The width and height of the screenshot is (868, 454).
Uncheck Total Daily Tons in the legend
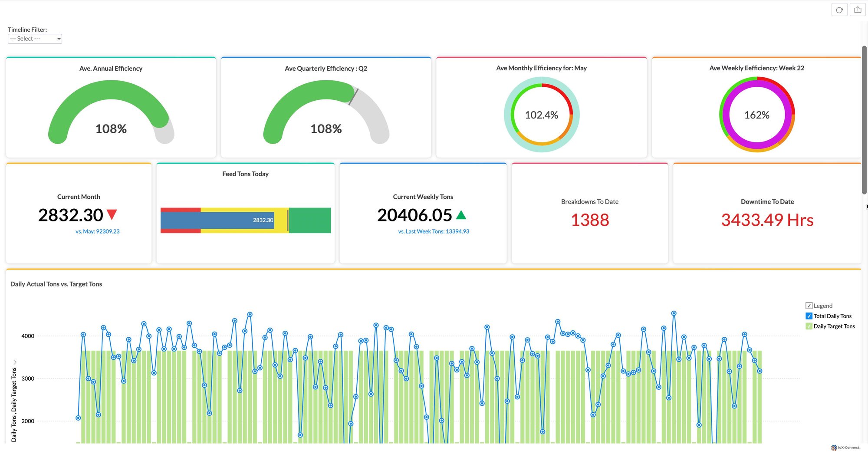click(808, 316)
